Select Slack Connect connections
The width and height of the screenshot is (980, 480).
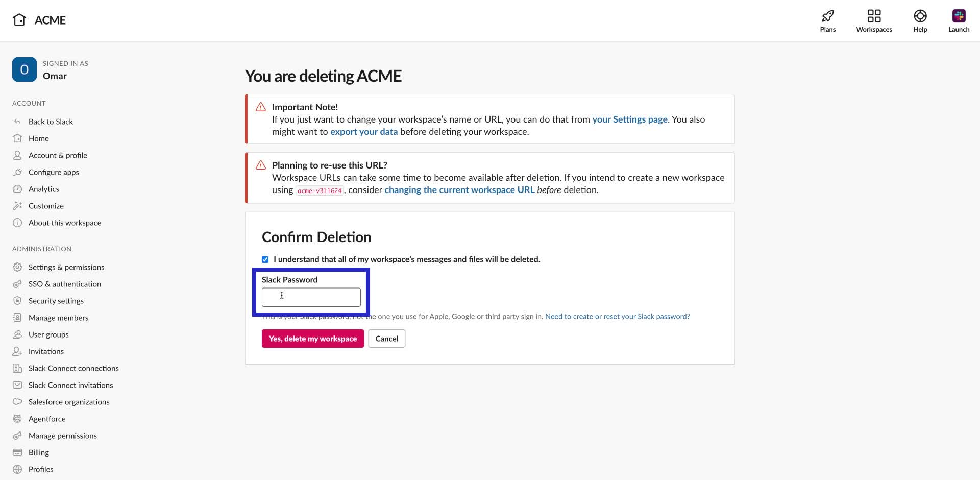(x=73, y=368)
